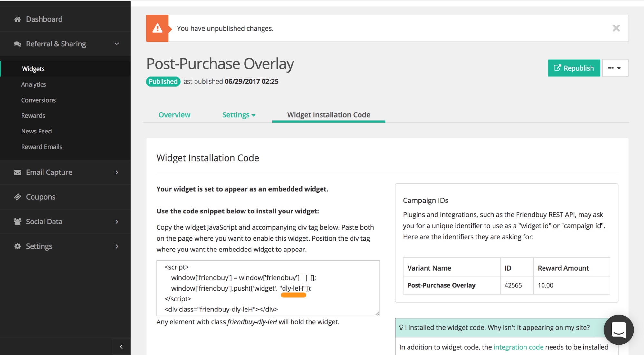Viewport: 644px width, 355px height.
Task: Dismiss the unpublished changes alert
Action: tap(616, 28)
